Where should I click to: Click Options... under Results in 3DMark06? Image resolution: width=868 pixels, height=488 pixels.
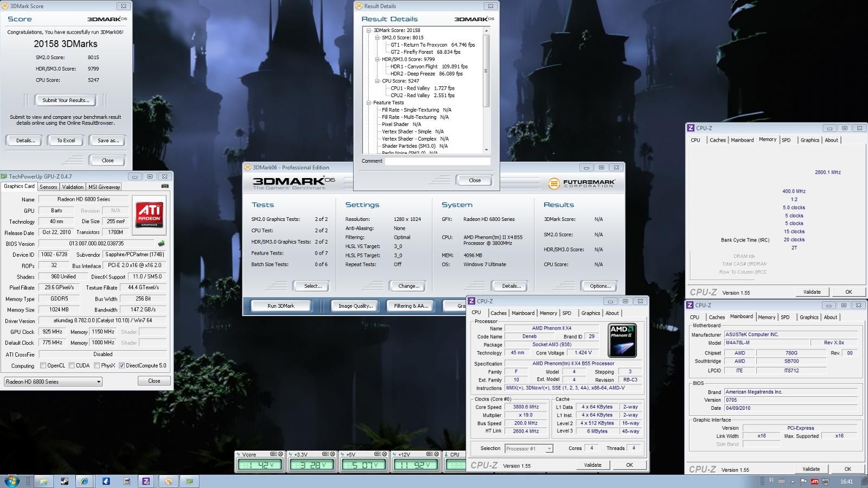600,286
